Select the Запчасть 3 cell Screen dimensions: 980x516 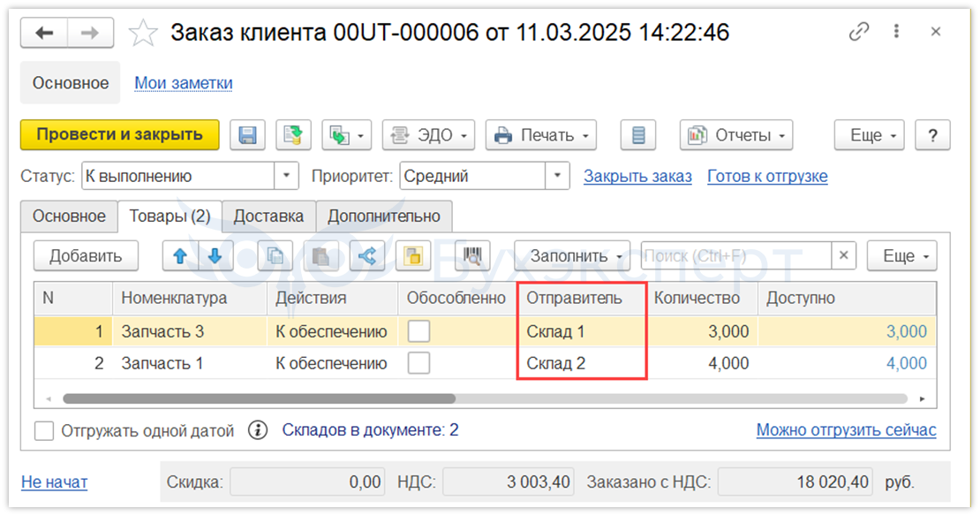189,331
